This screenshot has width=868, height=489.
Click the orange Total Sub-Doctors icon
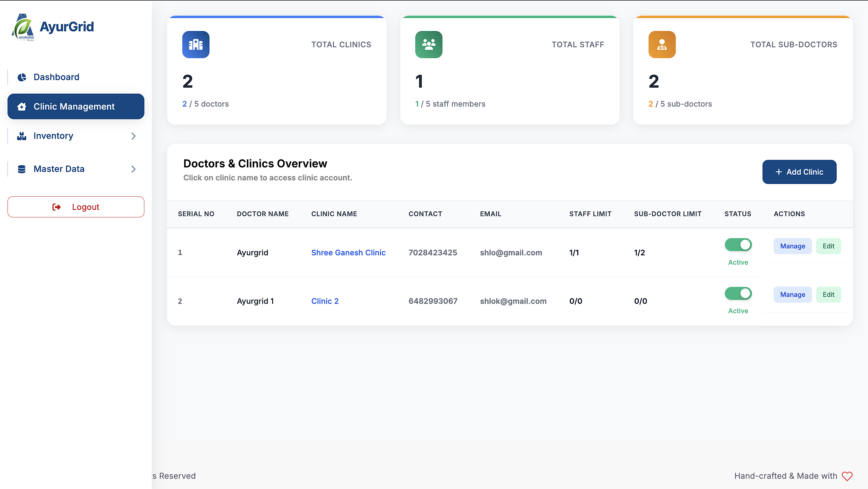pyautogui.click(x=662, y=45)
